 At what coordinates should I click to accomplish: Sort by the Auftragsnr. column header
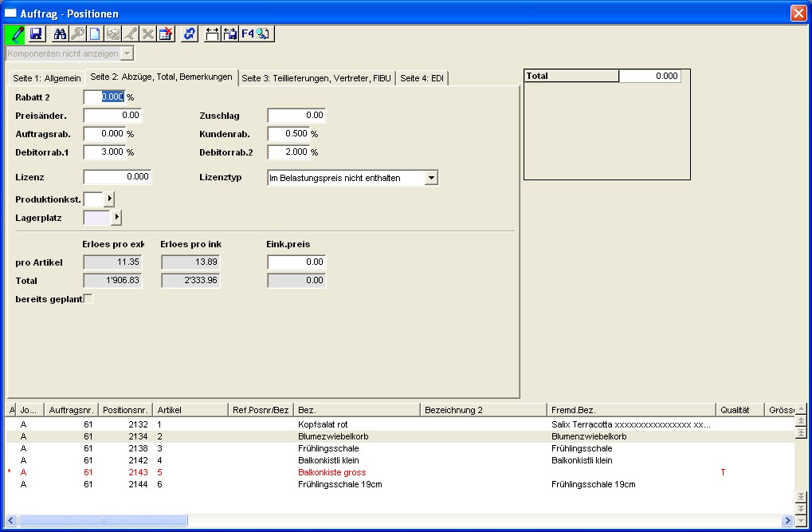pos(72,410)
